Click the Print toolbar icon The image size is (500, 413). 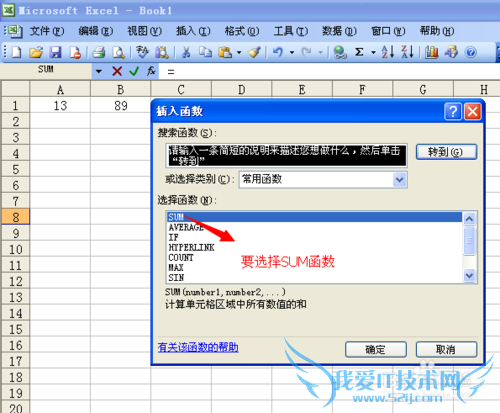pyautogui.click(x=99, y=52)
